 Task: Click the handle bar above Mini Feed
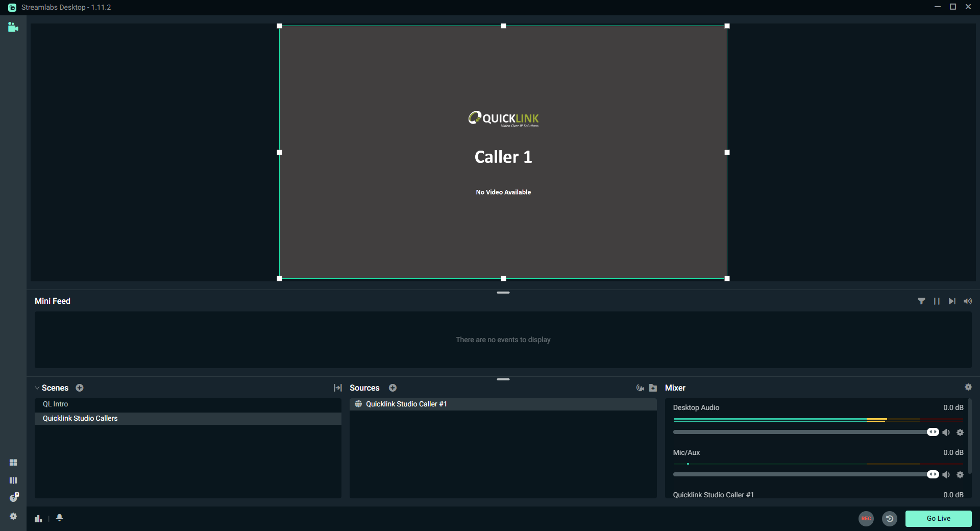[503, 293]
